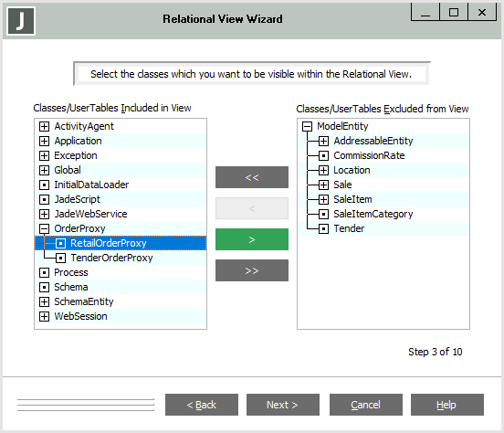Click leaf node icon beside Tender

click(323, 228)
